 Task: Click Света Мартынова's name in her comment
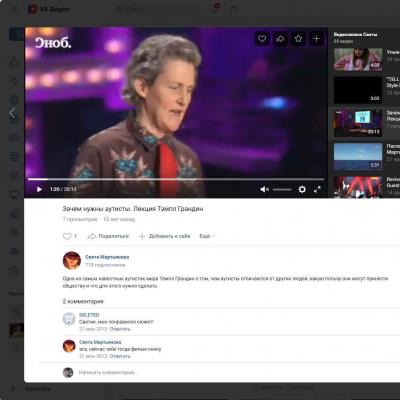point(100,342)
